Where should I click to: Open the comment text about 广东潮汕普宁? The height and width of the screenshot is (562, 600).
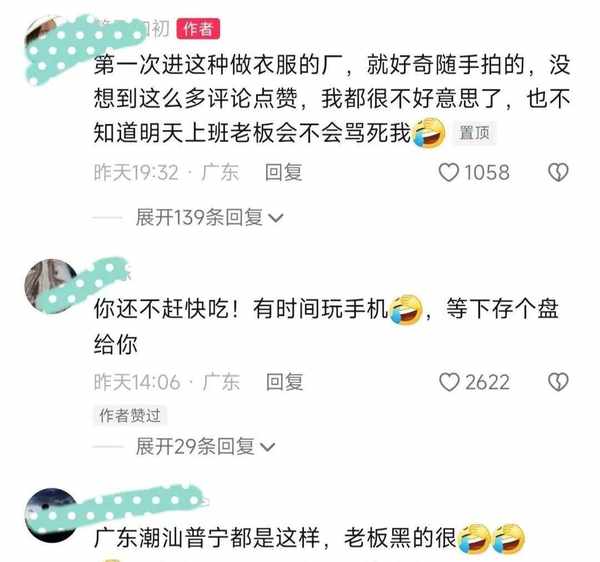309,538
